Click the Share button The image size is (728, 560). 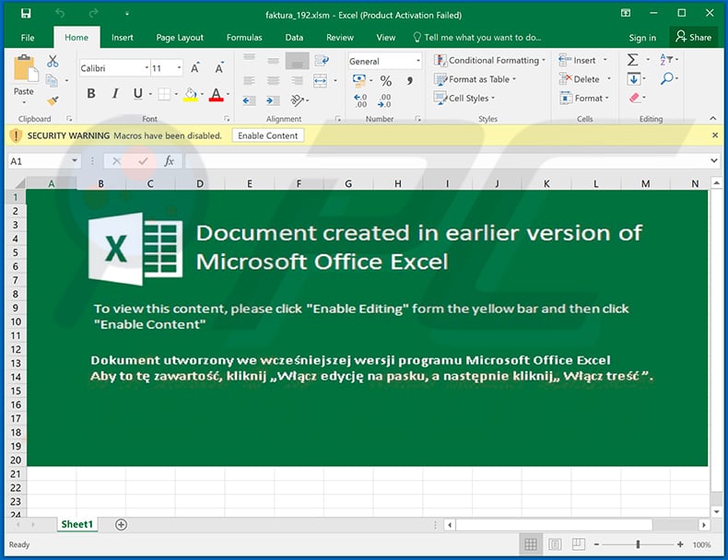tap(693, 37)
